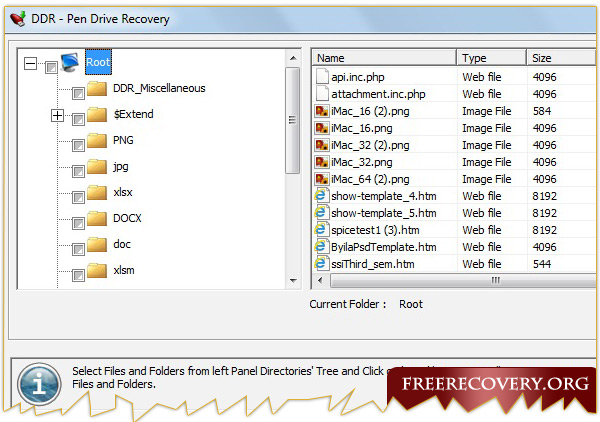Tick the xlsx folder checkbox
Viewport: 600px width, 422px height.
pos(78,197)
